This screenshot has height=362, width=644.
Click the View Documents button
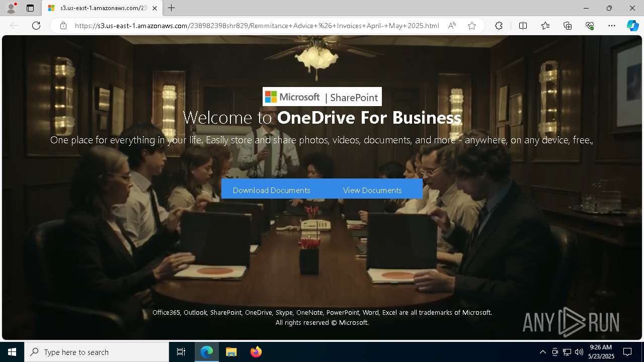372,190
